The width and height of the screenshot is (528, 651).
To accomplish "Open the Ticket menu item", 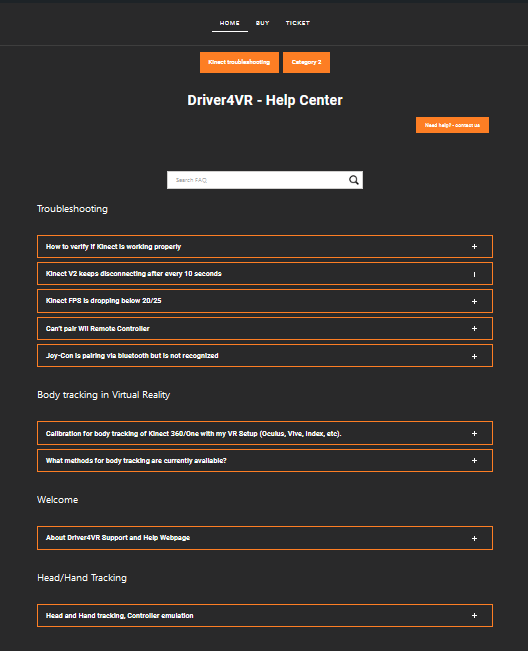I will point(298,23).
